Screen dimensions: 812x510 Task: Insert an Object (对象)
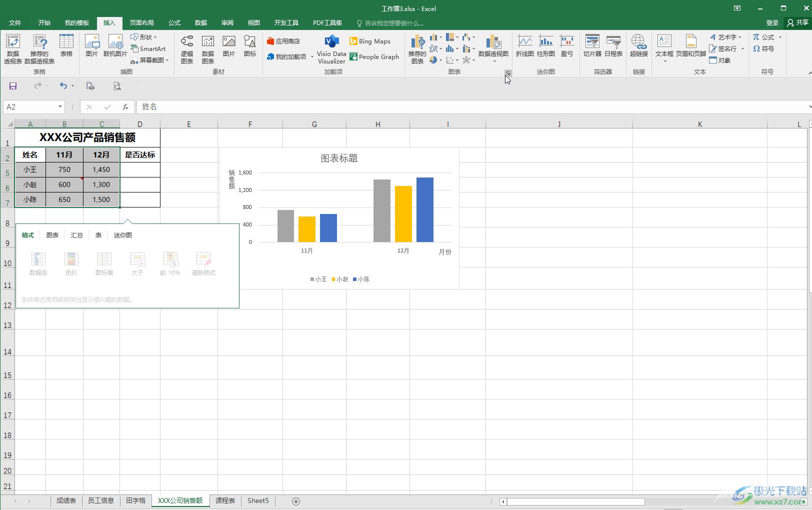click(x=720, y=60)
